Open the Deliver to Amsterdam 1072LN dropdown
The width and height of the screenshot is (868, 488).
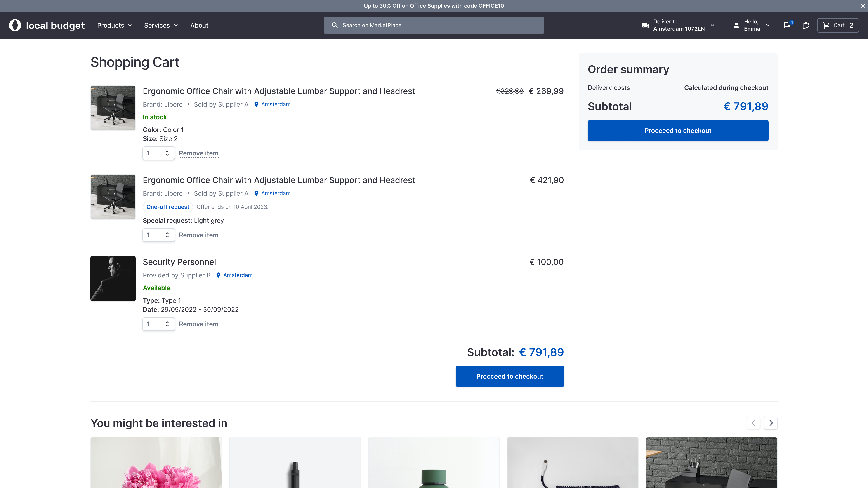pyautogui.click(x=679, y=25)
